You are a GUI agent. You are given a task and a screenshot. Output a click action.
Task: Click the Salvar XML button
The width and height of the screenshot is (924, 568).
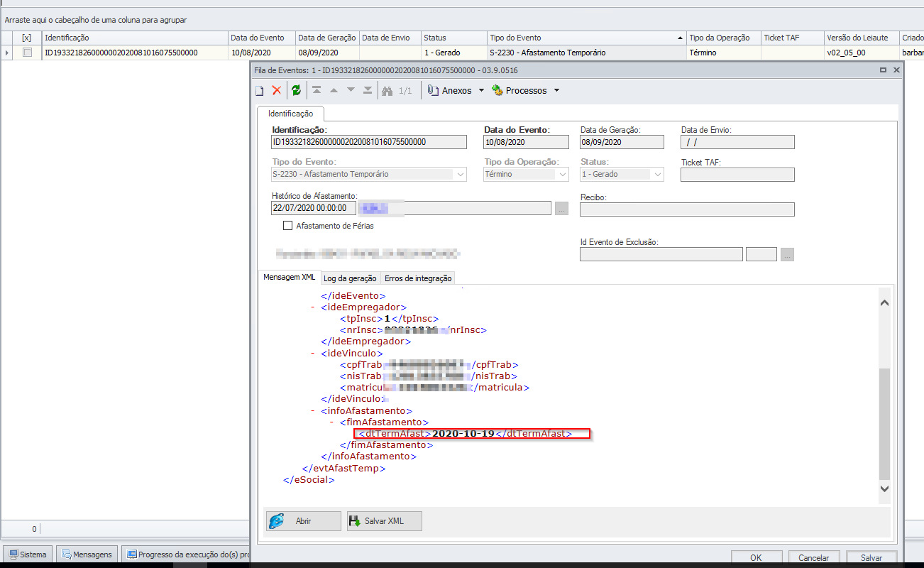(x=384, y=520)
